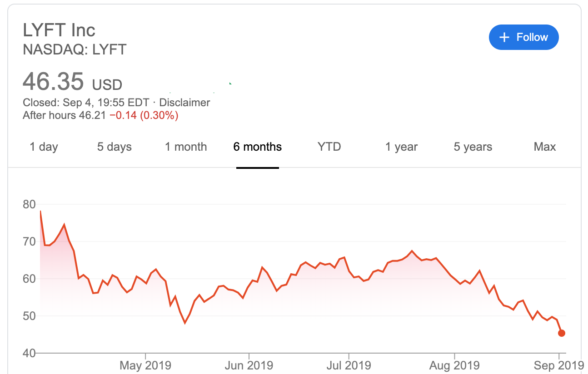Click the red endpoint dot on chart

561,333
